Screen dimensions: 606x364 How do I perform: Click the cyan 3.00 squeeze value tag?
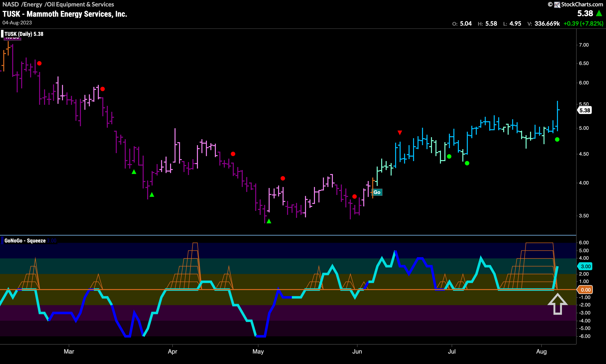[x=585, y=266]
